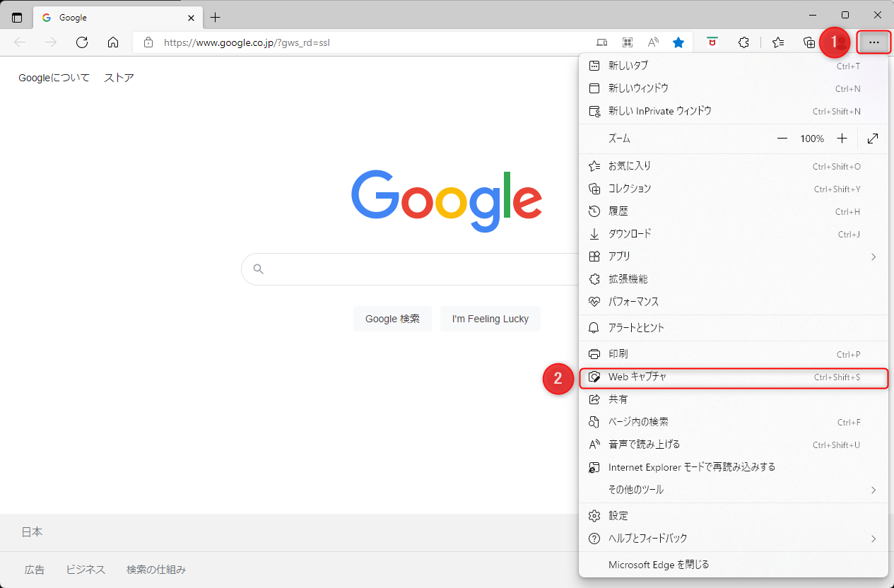
Task: Open the Settings and more ellipsis button
Action: pos(874,42)
